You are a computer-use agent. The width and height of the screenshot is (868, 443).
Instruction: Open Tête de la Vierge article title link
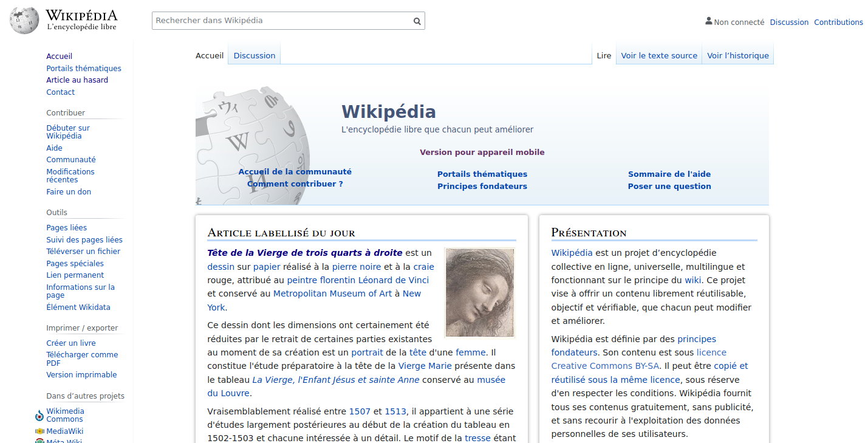point(305,253)
